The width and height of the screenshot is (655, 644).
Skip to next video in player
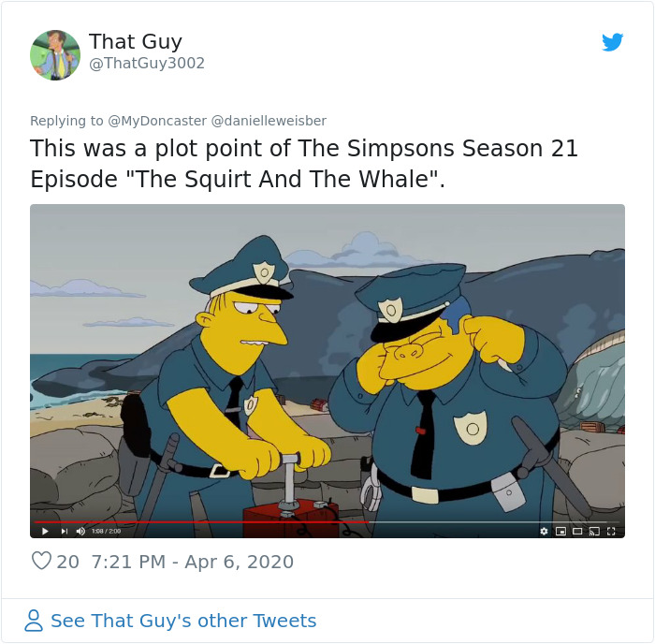(x=64, y=531)
